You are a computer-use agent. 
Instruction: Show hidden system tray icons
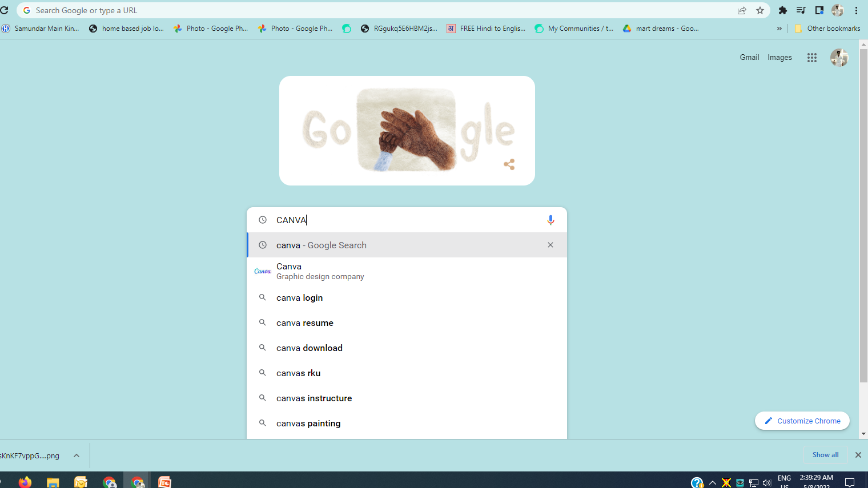click(713, 483)
